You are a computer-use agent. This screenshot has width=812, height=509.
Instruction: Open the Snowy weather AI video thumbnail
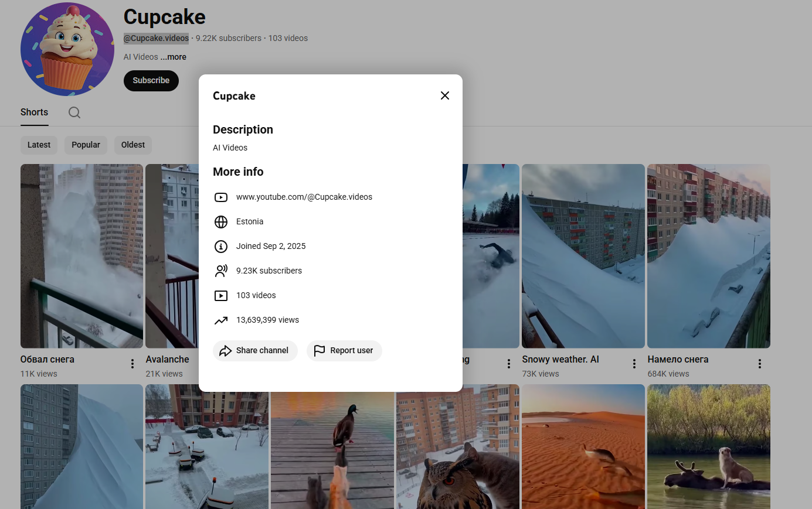[x=583, y=256]
